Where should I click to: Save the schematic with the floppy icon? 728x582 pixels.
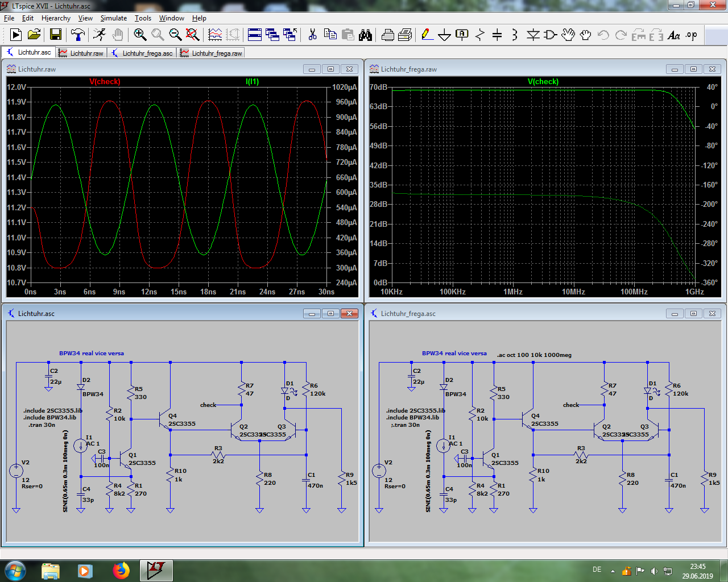pyautogui.click(x=55, y=35)
